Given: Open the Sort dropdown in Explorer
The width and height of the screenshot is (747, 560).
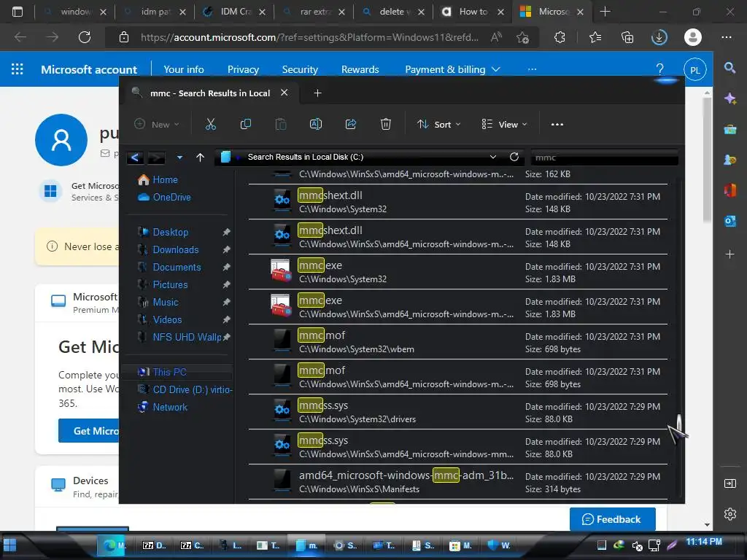Looking at the screenshot, I should (x=438, y=124).
